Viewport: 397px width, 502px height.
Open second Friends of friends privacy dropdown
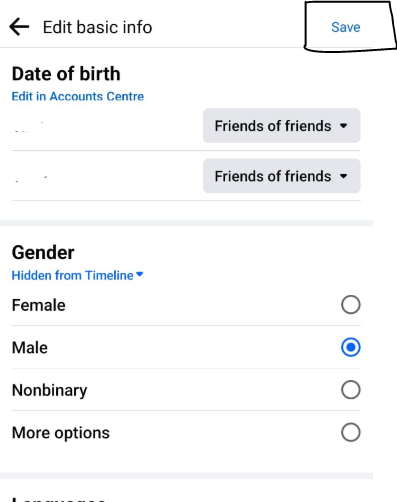pos(282,176)
